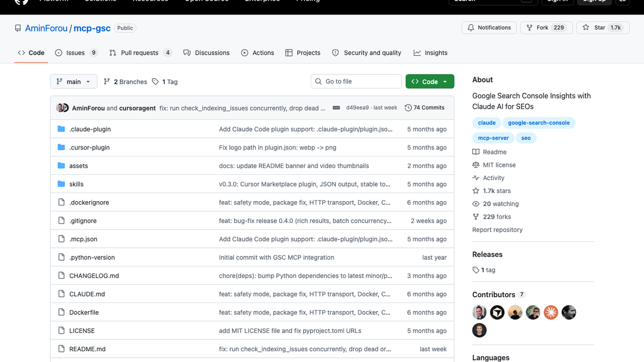644x362 pixels.
Task: View 2 Branches link
Action: tap(126, 82)
